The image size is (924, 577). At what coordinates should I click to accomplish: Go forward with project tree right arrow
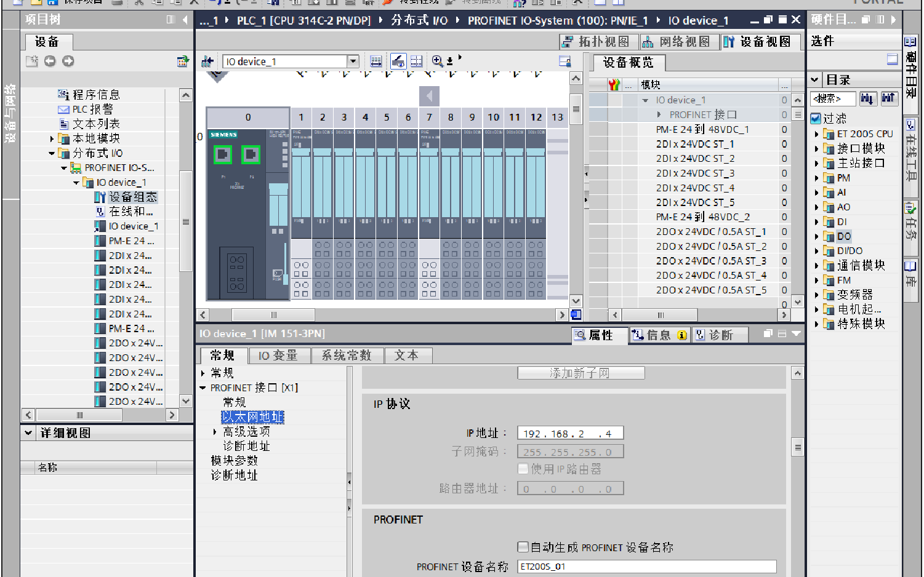68,61
